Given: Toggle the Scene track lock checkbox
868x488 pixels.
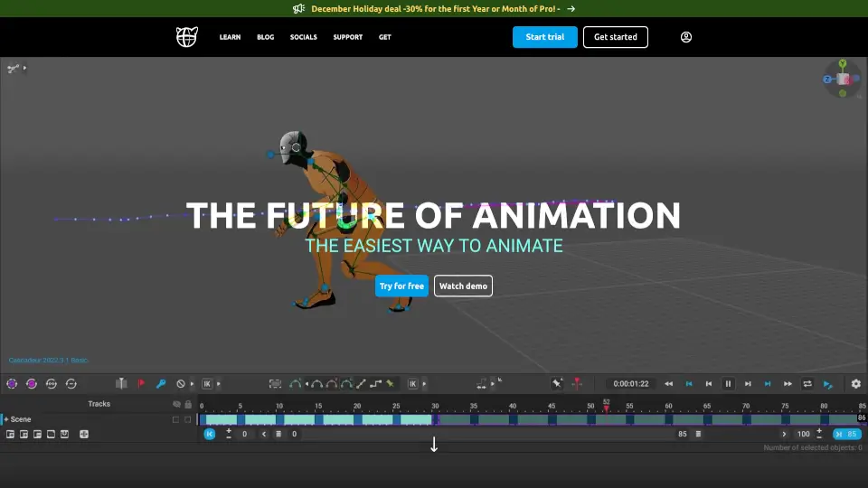Looking at the screenshot, I should [188, 419].
